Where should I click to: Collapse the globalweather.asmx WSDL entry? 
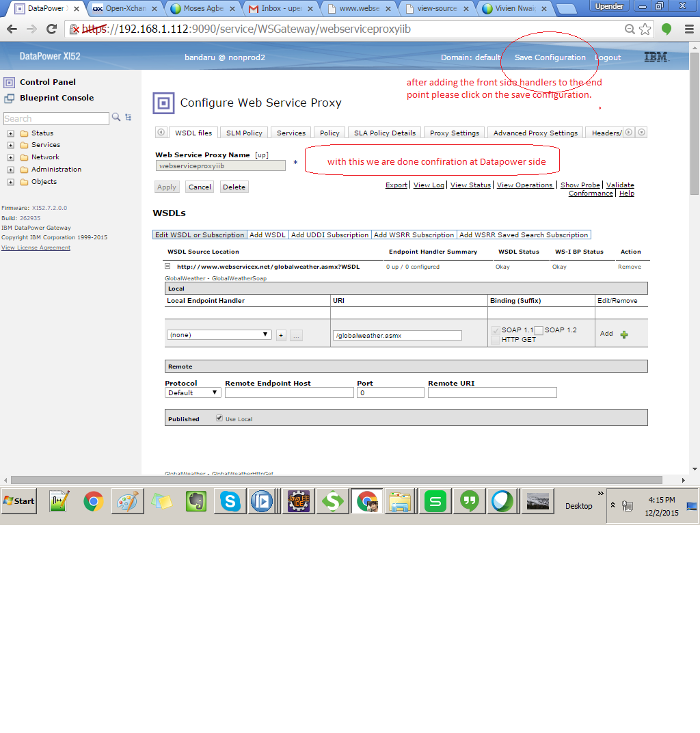click(167, 266)
